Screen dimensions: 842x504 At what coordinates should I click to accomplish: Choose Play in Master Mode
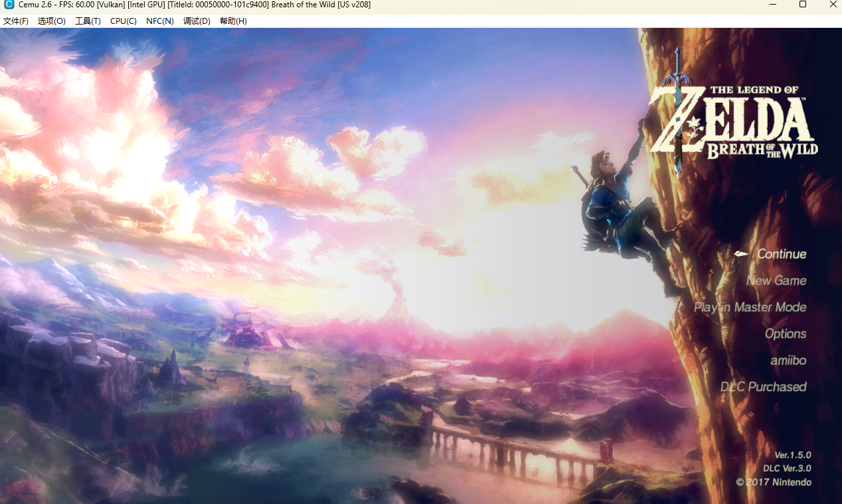point(750,307)
